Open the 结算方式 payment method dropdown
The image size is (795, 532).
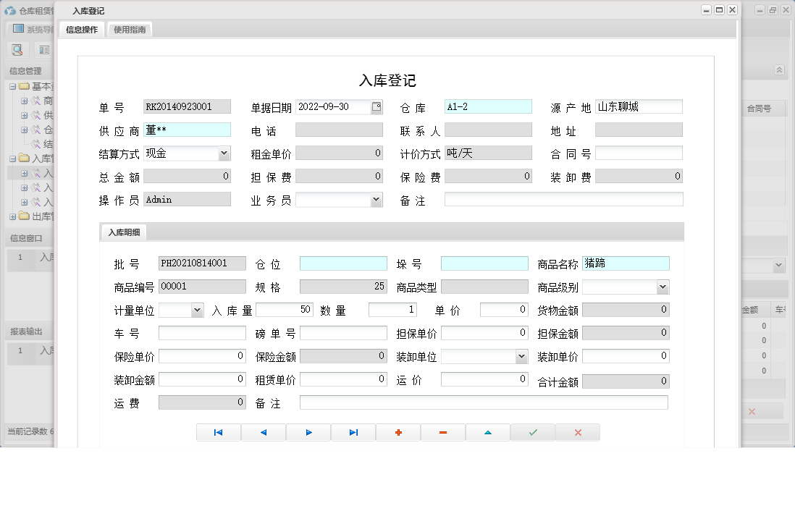click(x=225, y=153)
